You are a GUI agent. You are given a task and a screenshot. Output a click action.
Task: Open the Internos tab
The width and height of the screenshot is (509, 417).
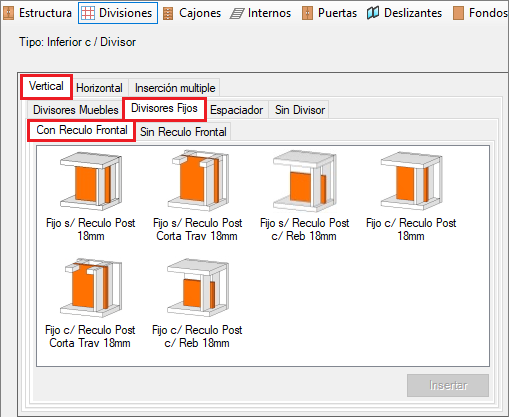click(x=261, y=13)
